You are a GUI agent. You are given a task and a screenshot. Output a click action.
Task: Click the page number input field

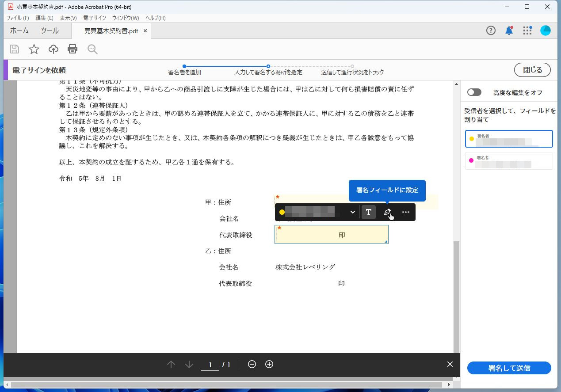(x=210, y=364)
